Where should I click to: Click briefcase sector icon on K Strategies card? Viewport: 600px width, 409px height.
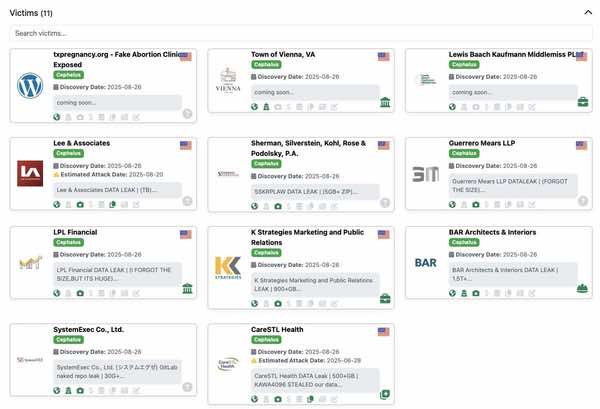click(385, 298)
